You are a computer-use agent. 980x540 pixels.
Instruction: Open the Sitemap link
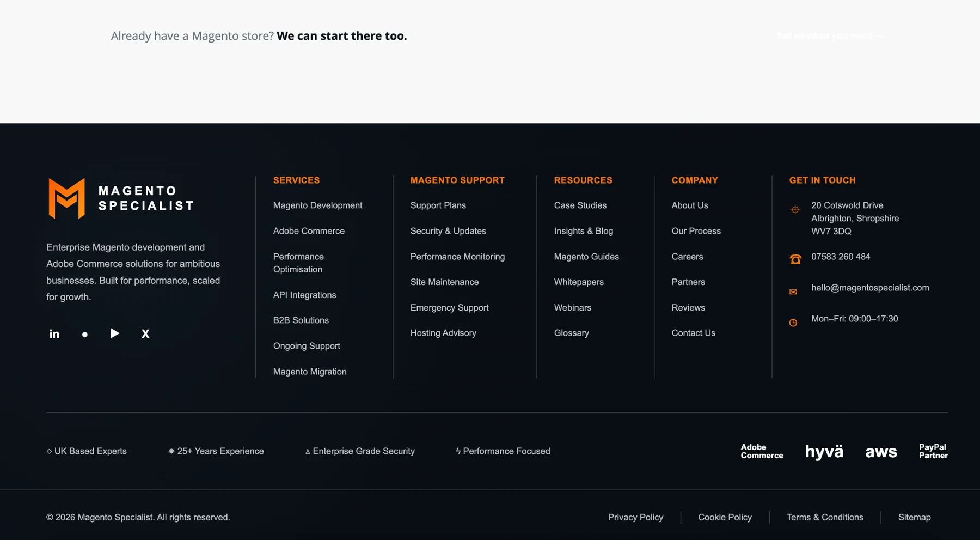[914, 517]
